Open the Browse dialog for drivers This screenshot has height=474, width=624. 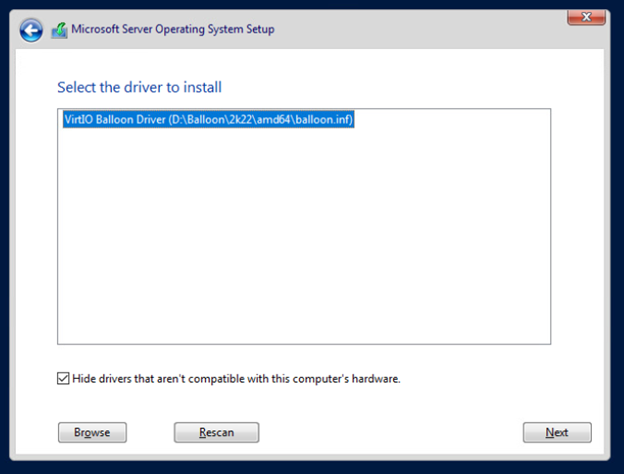[92, 432]
